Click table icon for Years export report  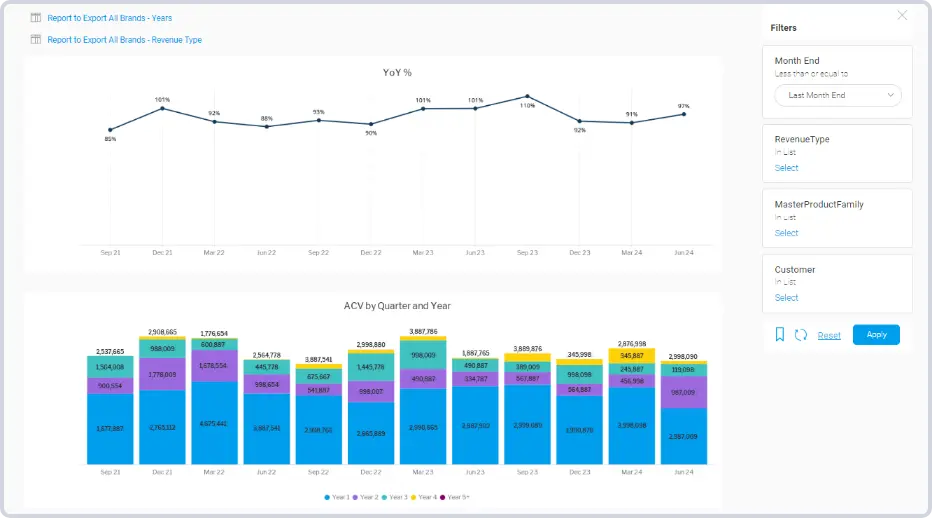coord(36,18)
